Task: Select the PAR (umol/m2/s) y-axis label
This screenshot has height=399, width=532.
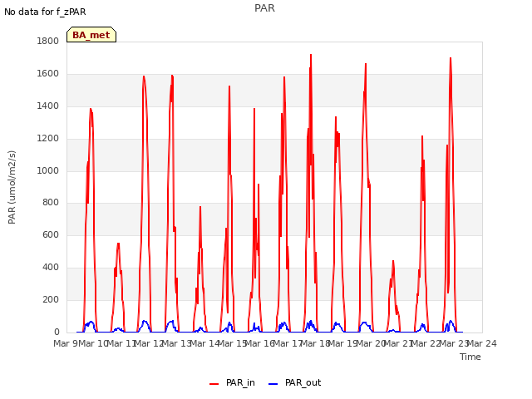Action: 12,187
